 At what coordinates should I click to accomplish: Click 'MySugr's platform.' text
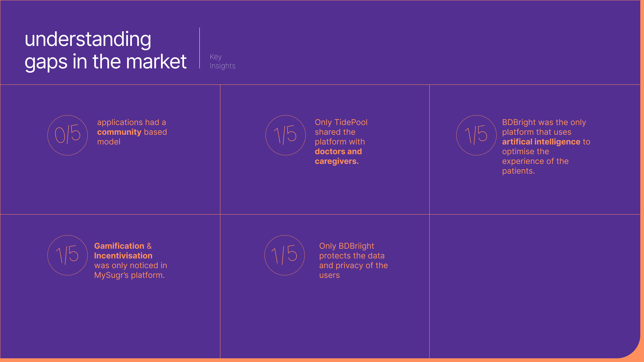(x=129, y=275)
